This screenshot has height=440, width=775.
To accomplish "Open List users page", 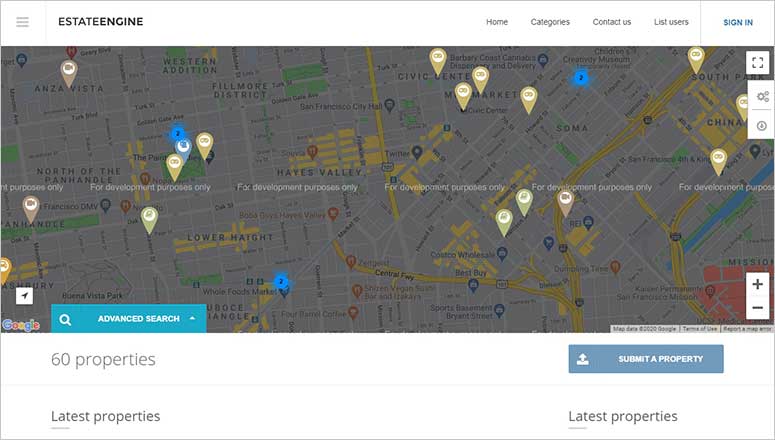I will [671, 22].
